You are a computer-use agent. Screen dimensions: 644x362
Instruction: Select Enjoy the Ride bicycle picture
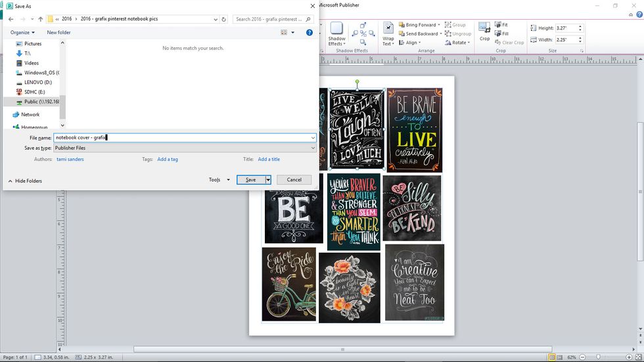point(288,284)
